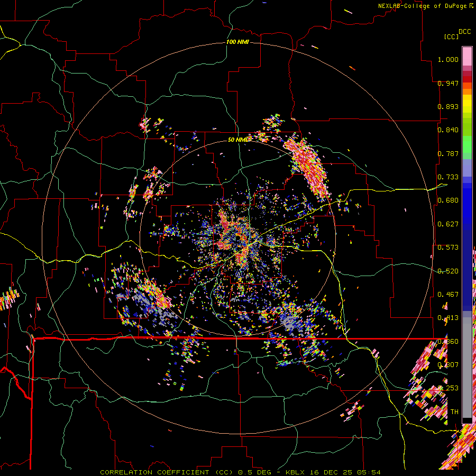Select the 0.947 scale value
The width and height of the screenshot is (476, 476).
(448, 83)
